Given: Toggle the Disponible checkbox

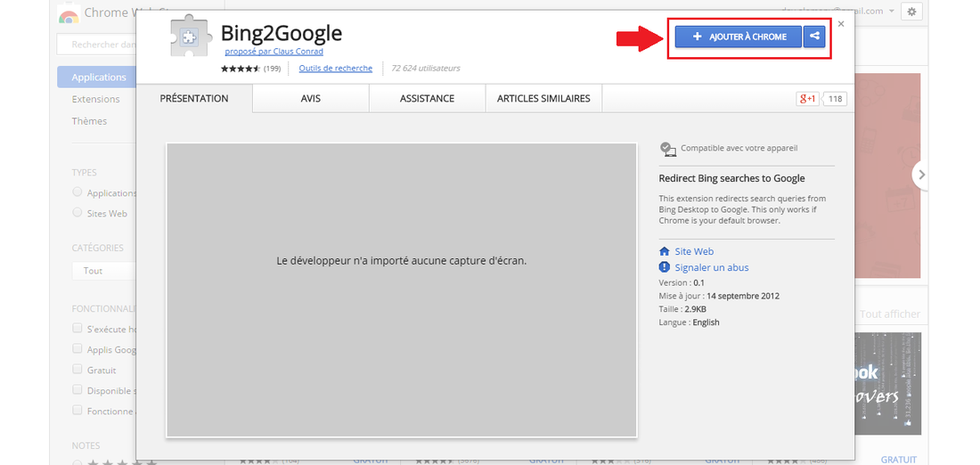Looking at the screenshot, I should pyautogui.click(x=78, y=389).
